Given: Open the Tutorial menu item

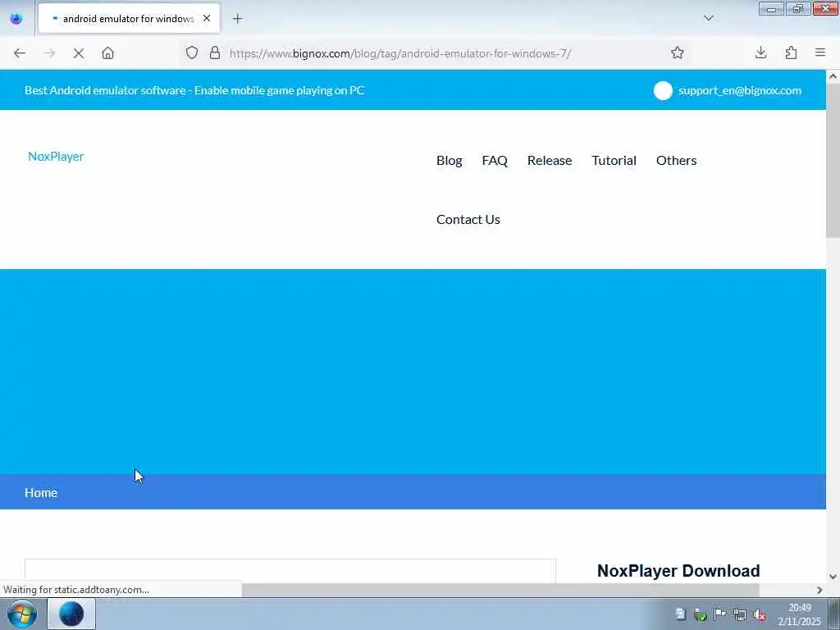Looking at the screenshot, I should pos(614,160).
